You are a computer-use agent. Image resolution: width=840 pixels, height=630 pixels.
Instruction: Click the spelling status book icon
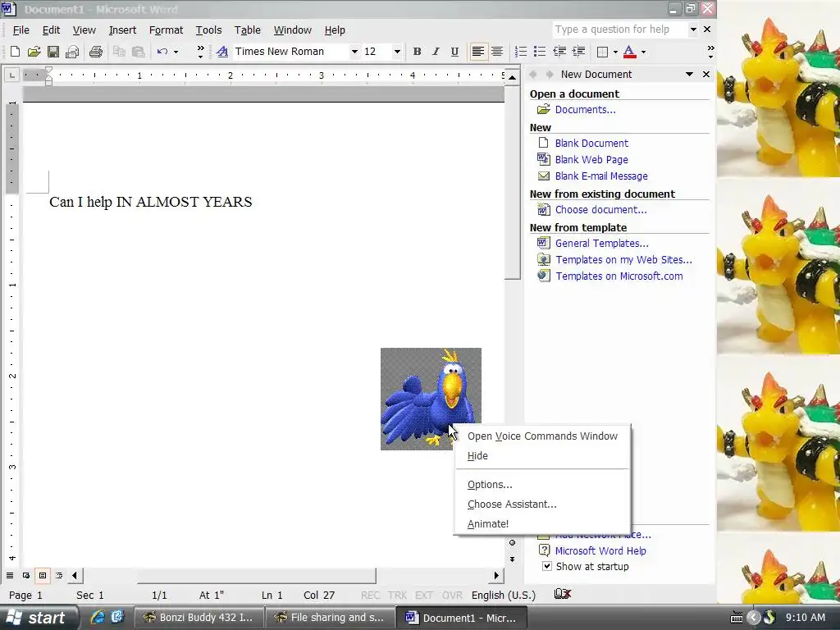pyautogui.click(x=562, y=594)
